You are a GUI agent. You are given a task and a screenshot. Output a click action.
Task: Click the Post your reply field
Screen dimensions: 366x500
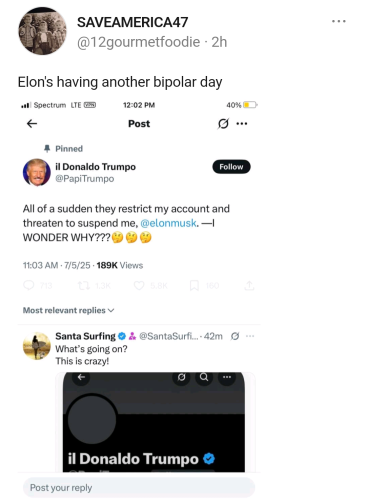click(x=139, y=488)
